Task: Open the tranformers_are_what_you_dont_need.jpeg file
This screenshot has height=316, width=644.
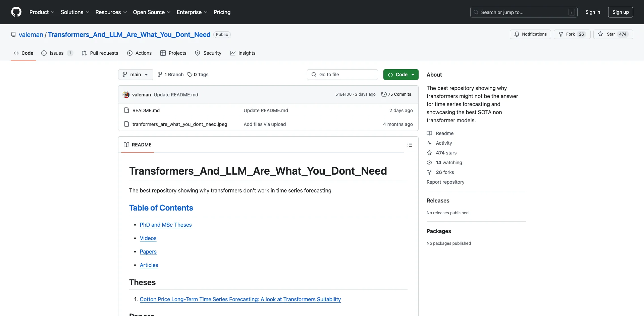Action: pyautogui.click(x=180, y=124)
